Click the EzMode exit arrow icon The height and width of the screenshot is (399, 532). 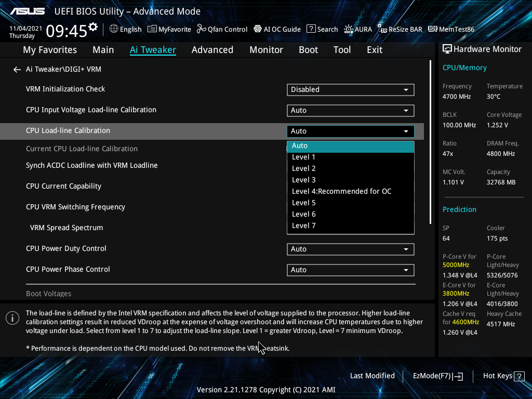click(458, 376)
